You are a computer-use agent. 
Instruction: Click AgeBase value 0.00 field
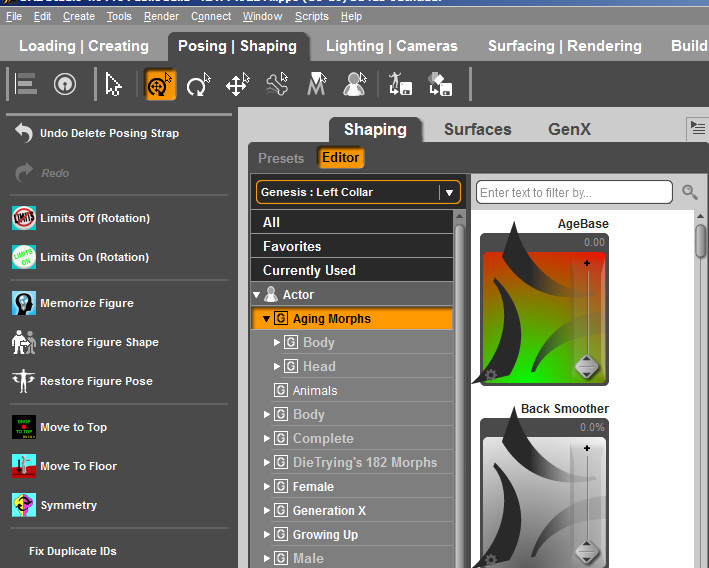point(594,242)
